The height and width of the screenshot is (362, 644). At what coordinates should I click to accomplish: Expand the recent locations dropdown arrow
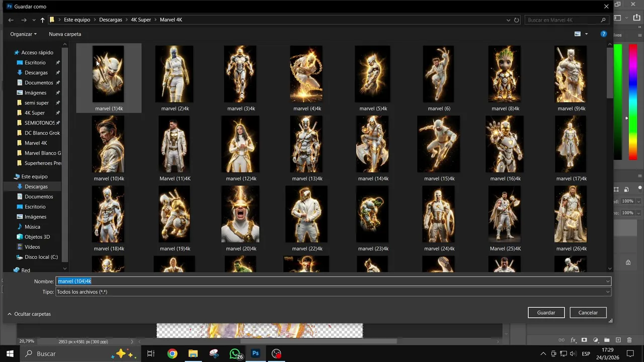34,20
